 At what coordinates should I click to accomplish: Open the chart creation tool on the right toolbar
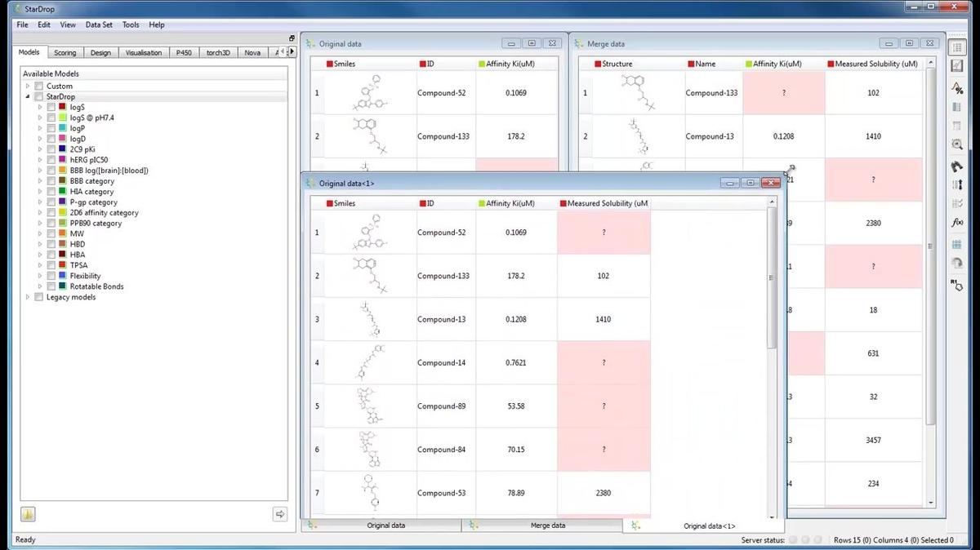[957, 65]
